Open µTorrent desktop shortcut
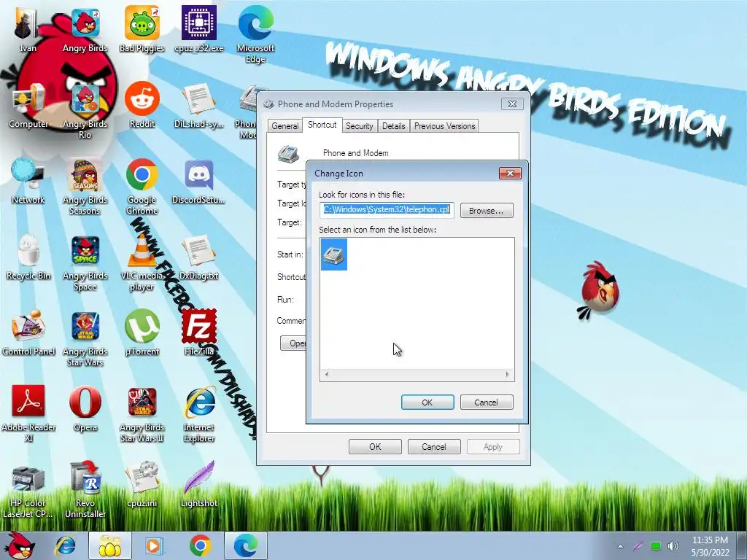This screenshot has height=560, width=747. click(x=142, y=332)
